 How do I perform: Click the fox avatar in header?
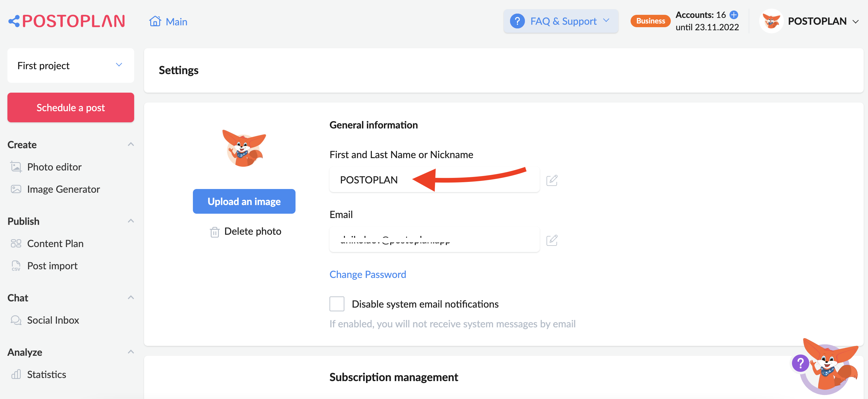point(771,21)
